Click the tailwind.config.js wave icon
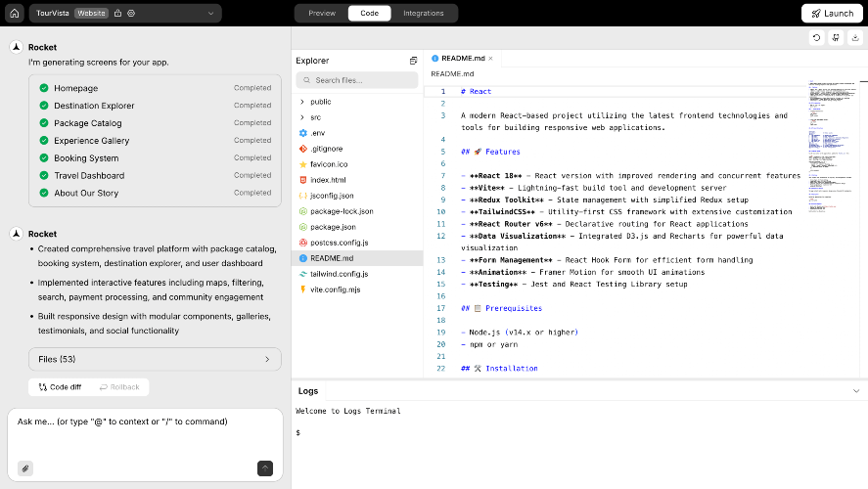The width and height of the screenshot is (868, 489). tap(302, 274)
